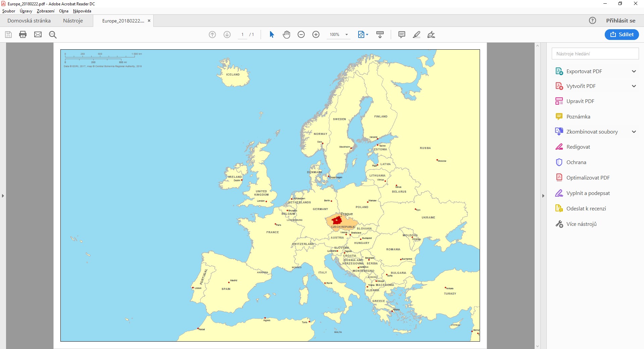Viewport: 644px width, 349px height.
Task: Click the Zoom in plus icon
Action: click(x=316, y=35)
